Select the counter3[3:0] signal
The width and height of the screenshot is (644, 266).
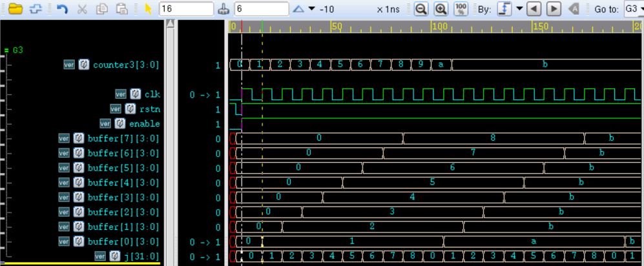click(125, 65)
